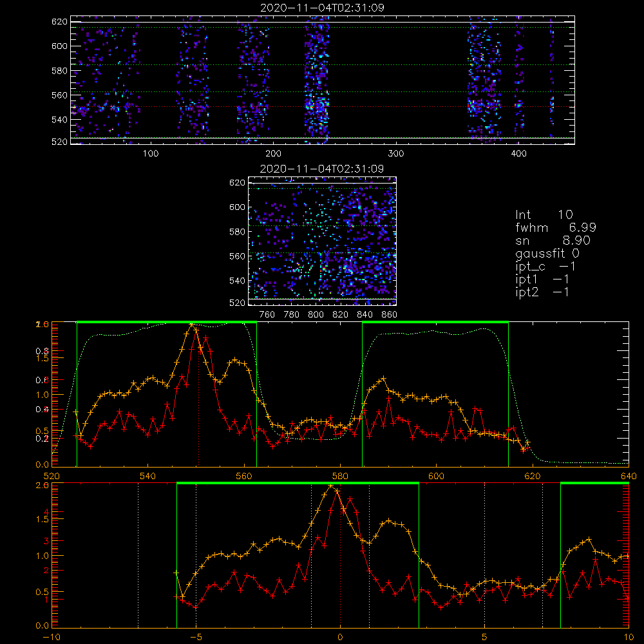The image size is (644, 644).
Task: Click y-axis tick '560' beside the zoomed image
Action: point(238,256)
